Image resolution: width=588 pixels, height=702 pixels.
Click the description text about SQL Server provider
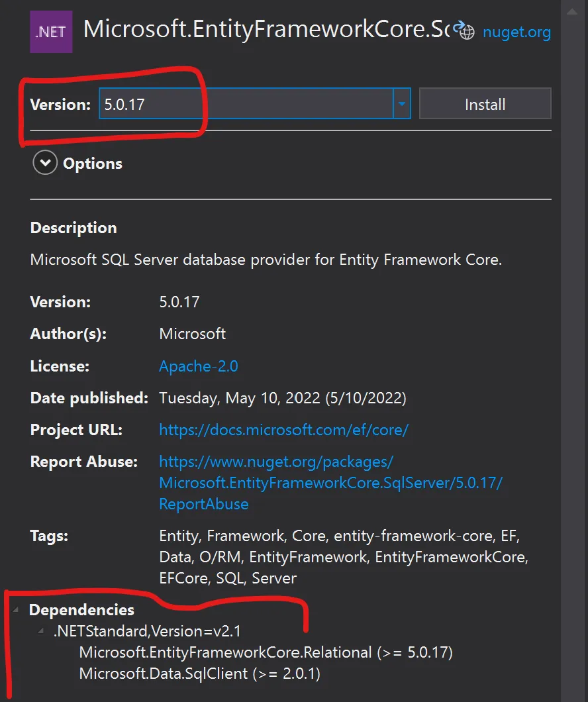(x=266, y=260)
